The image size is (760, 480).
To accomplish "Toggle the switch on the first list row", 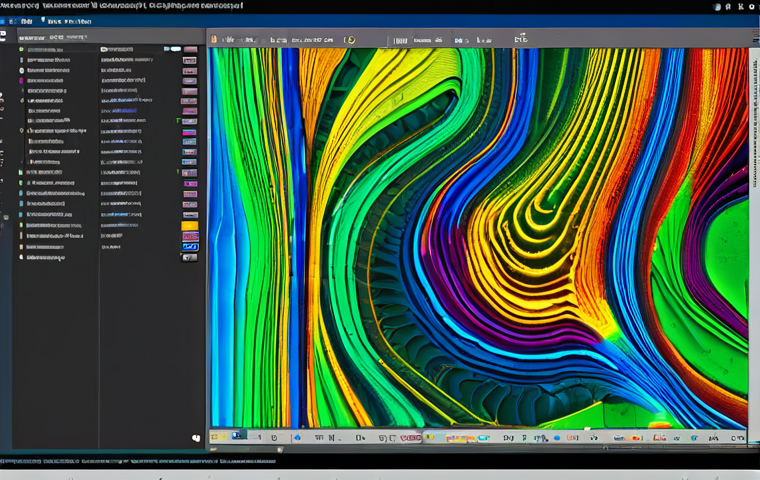I will pyautogui.click(x=175, y=48).
